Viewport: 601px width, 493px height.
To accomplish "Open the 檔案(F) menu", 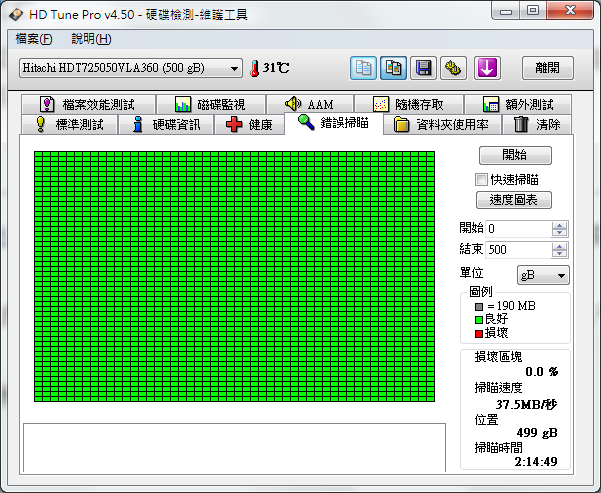I will (34, 39).
